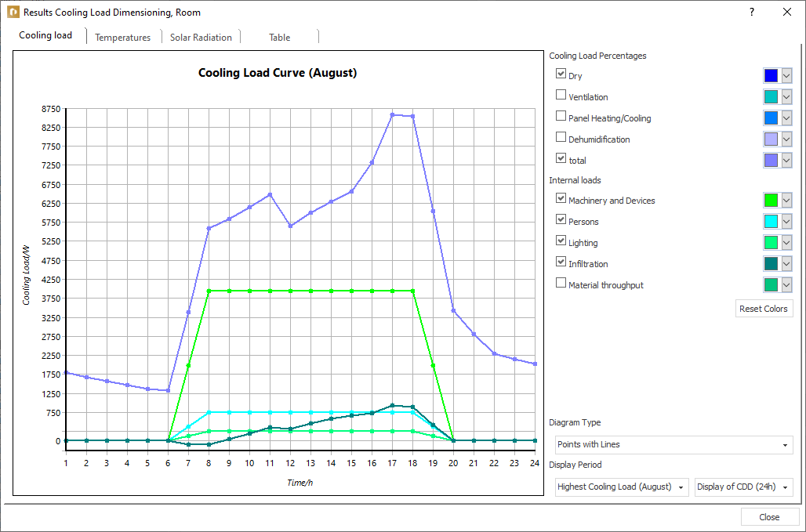Click the Machinery curve point at hour 8

click(209, 291)
